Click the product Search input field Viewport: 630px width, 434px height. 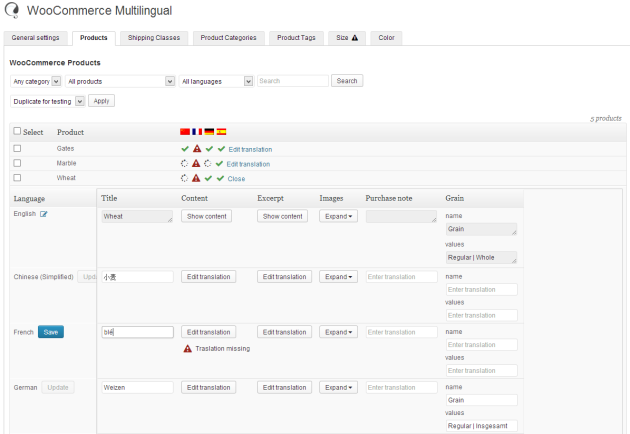point(293,81)
